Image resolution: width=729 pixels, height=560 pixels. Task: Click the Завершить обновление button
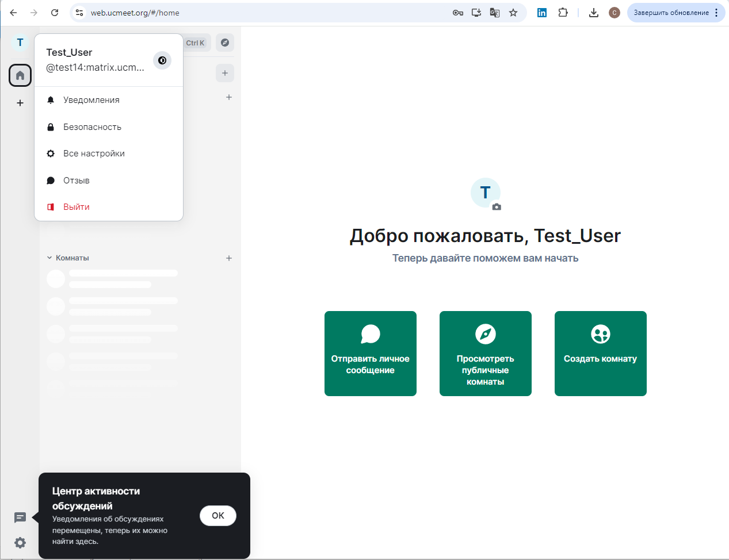tap(670, 12)
